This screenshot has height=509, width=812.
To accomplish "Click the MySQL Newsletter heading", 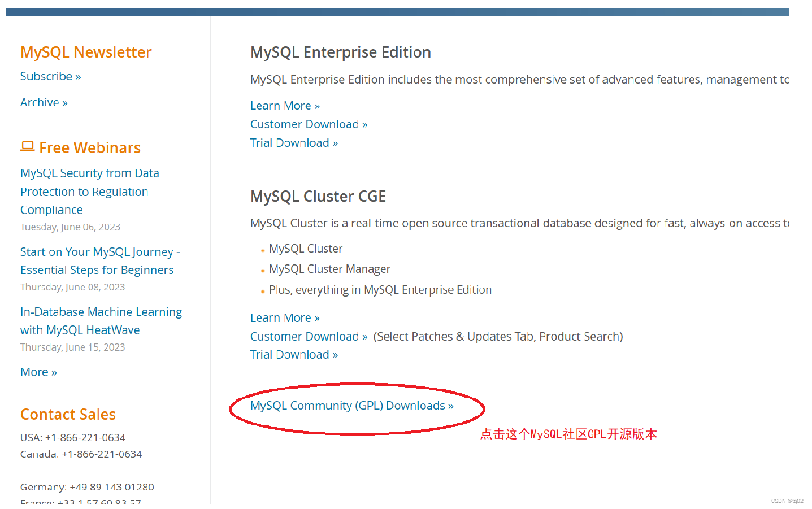I will point(86,52).
